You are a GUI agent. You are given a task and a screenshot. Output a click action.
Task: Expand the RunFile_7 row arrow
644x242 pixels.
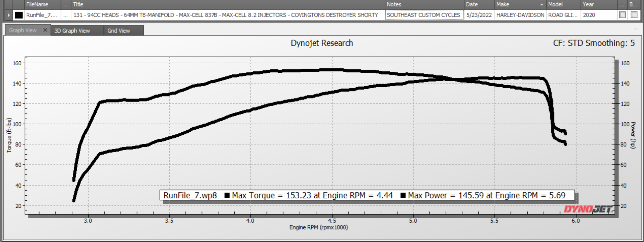[x=9, y=15]
